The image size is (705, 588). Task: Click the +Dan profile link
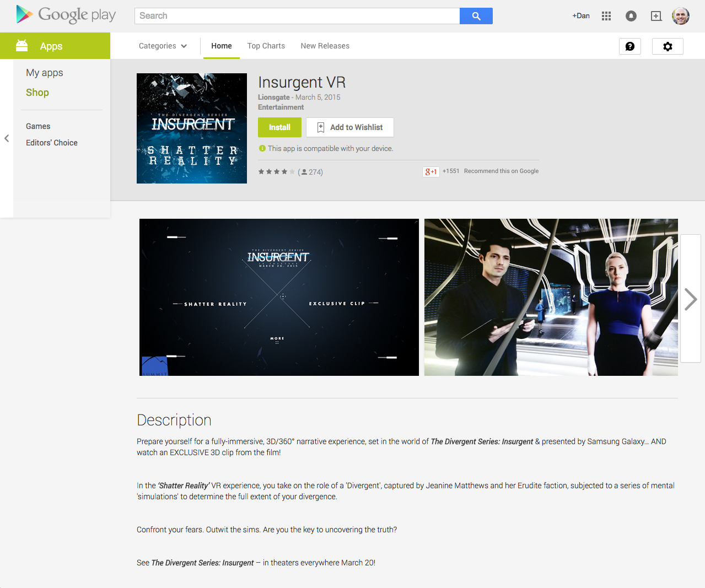pyautogui.click(x=581, y=16)
